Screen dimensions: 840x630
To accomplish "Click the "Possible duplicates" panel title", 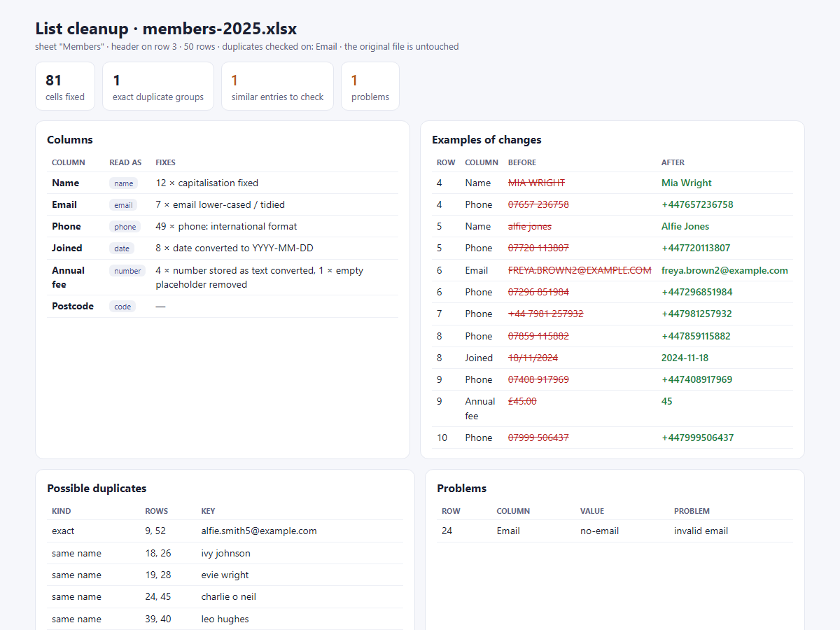I will (x=97, y=489).
